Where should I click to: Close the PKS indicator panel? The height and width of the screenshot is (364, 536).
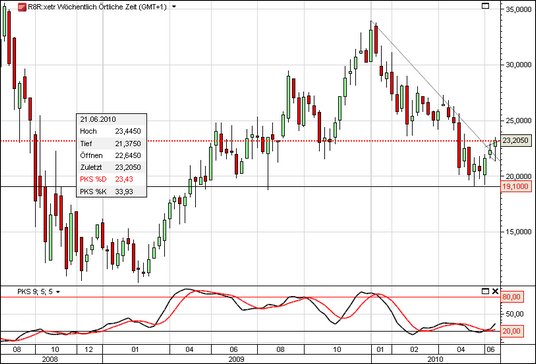[x=495, y=291]
